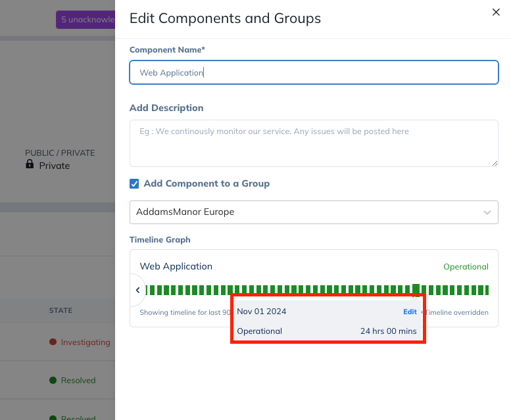Click the description box resize handle
The image size is (511, 420).
tap(494, 162)
